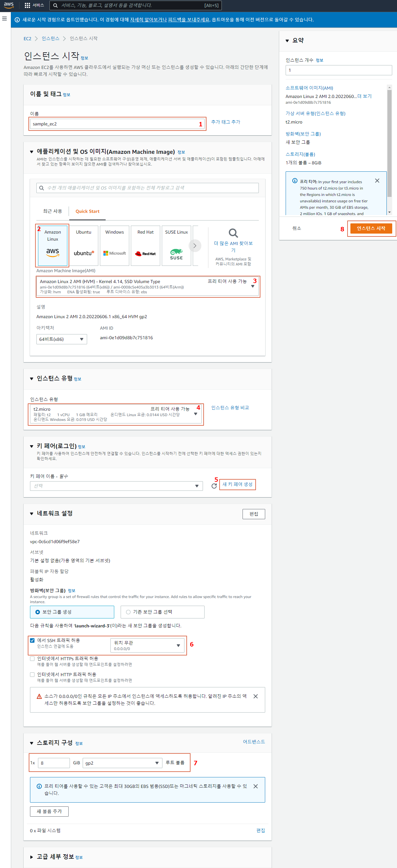Open the browse more AMIs magnifier icon
397x868 pixels.
pyautogui.click(x=233, y=233)
